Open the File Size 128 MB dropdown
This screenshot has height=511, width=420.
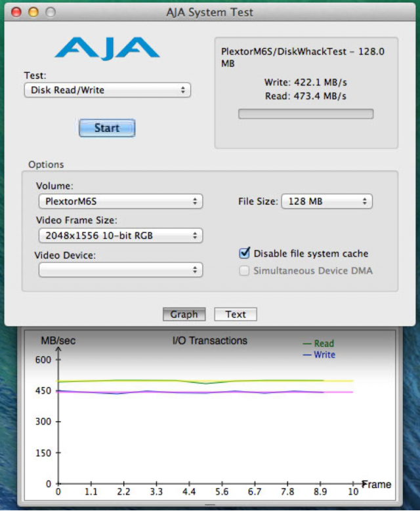[x=327, y=201]
